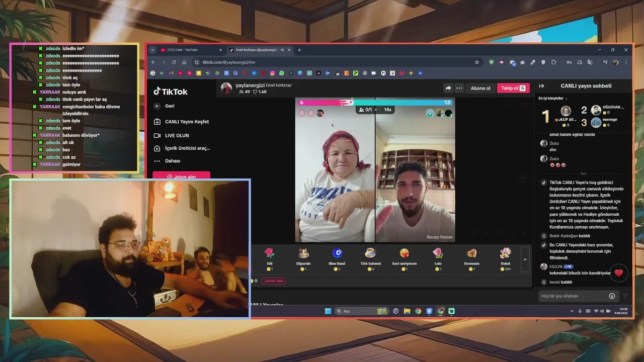
Task: Send the Blue Bead gift
Action: click(x=337, y=259)
